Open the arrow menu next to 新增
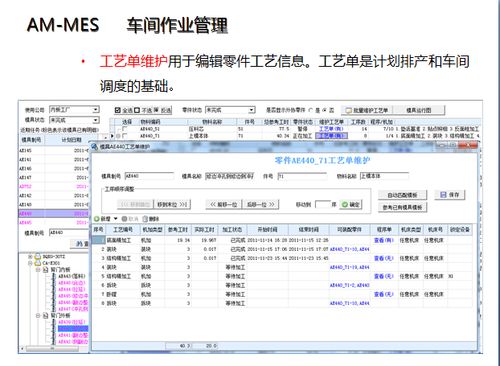This screenshot has width=500, height=366. [116, 219]
